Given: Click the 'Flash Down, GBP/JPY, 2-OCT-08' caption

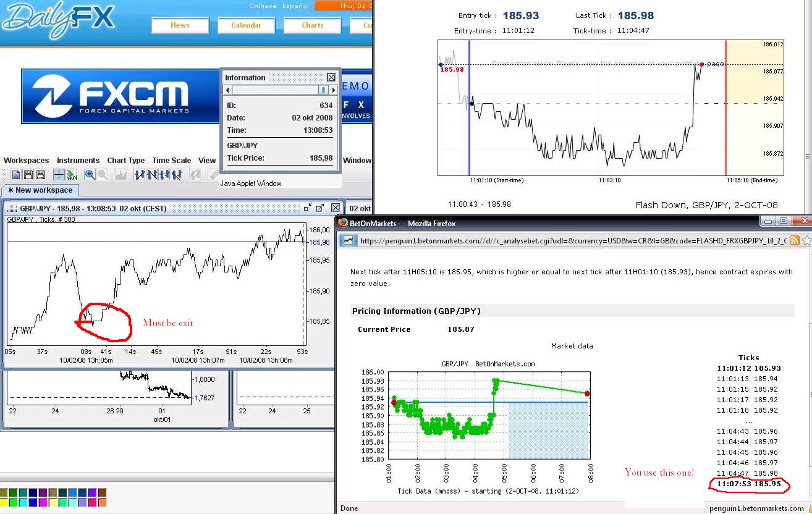Looking at the screenshot, I should [706, 205].
